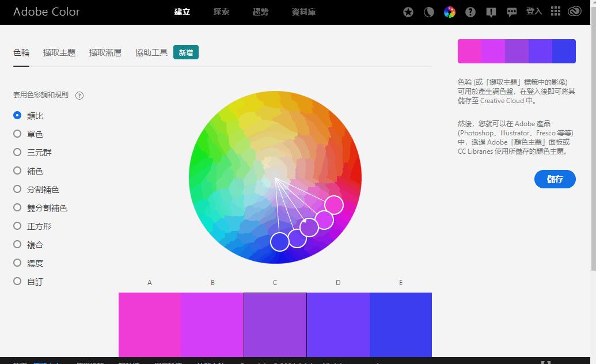The width and height of the screenshot is (596, 364).
Task: Select the 正方形 harmony rule
Action: pyautogui.click(x=32, y=226)
